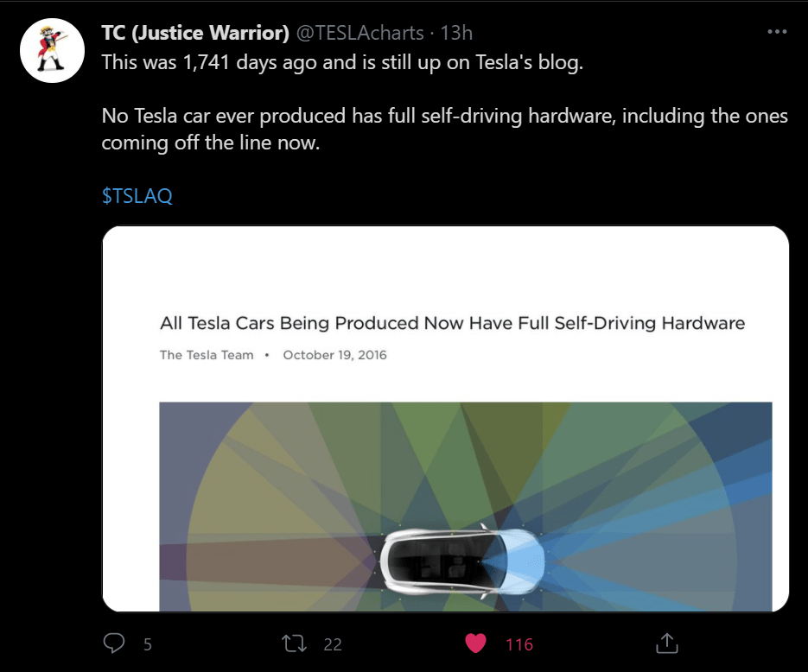Open the 13h timestamp link
The width and height of the screenshot is (808, 672).
click(x=456, y=33)
